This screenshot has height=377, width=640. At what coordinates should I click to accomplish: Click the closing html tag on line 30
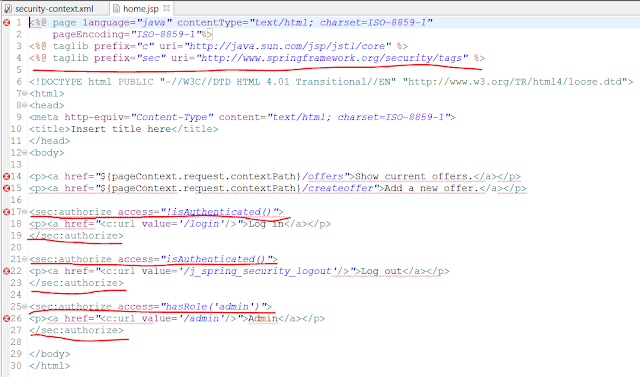[49, 366]
